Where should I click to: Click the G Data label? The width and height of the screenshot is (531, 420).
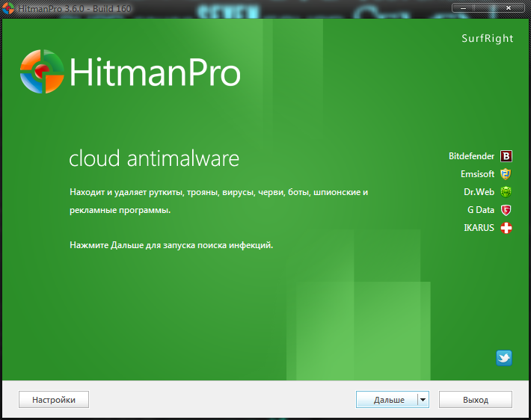tap(481, 210)
